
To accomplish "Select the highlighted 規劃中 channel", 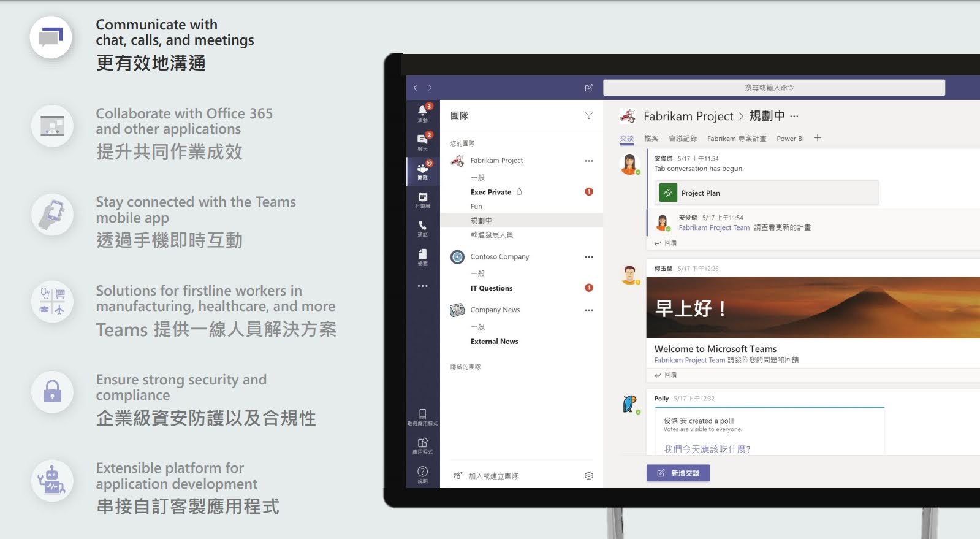I will coord(522,220).
